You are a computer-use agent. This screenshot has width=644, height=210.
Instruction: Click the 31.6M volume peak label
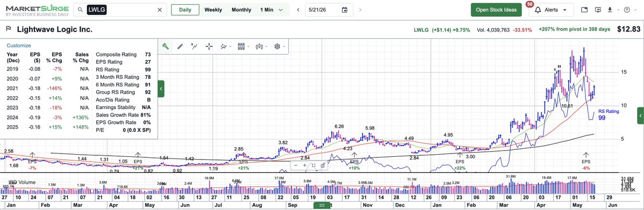(x=510, y=176)
